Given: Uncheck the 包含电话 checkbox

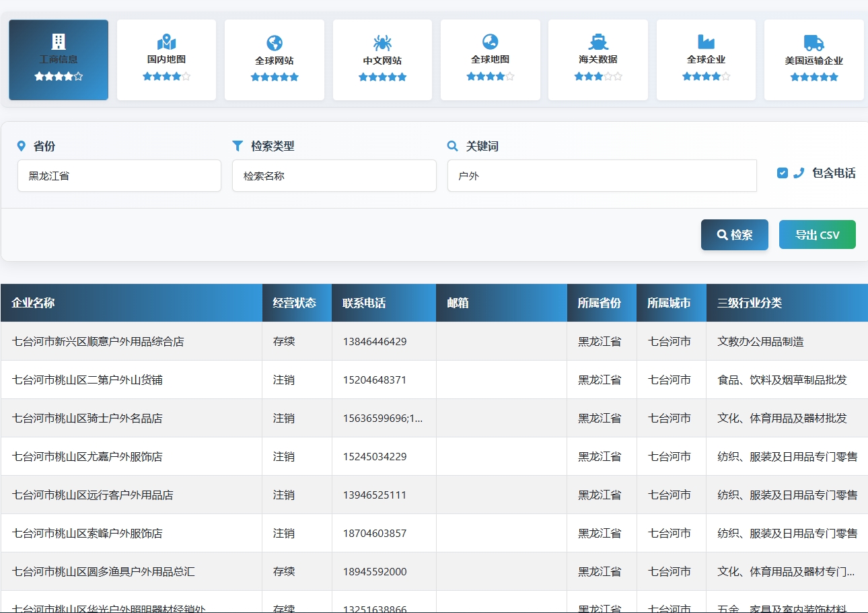Looking at the screenshot, I should [783, 173].
